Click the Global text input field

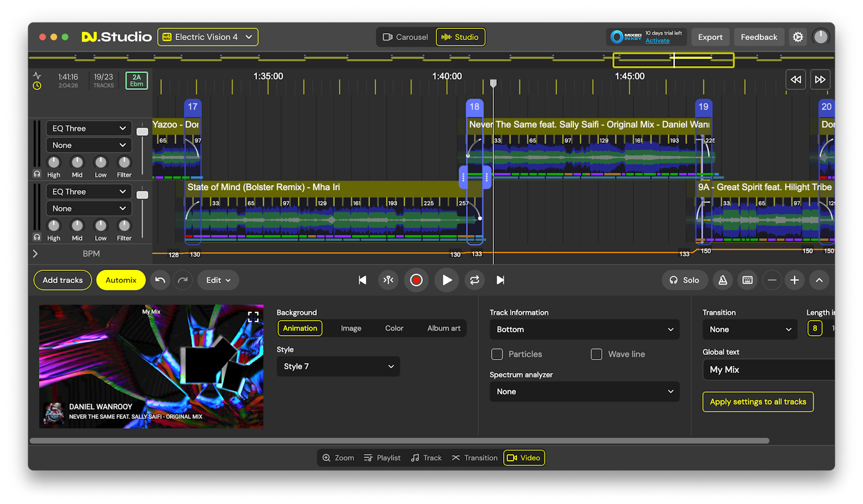768,370
